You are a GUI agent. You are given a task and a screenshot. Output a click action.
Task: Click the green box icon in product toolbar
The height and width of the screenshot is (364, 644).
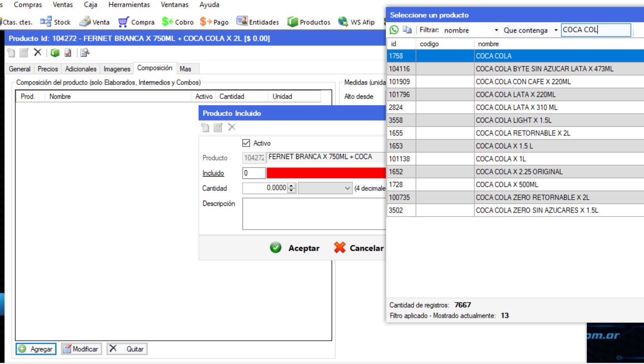(x=55, y=52)
